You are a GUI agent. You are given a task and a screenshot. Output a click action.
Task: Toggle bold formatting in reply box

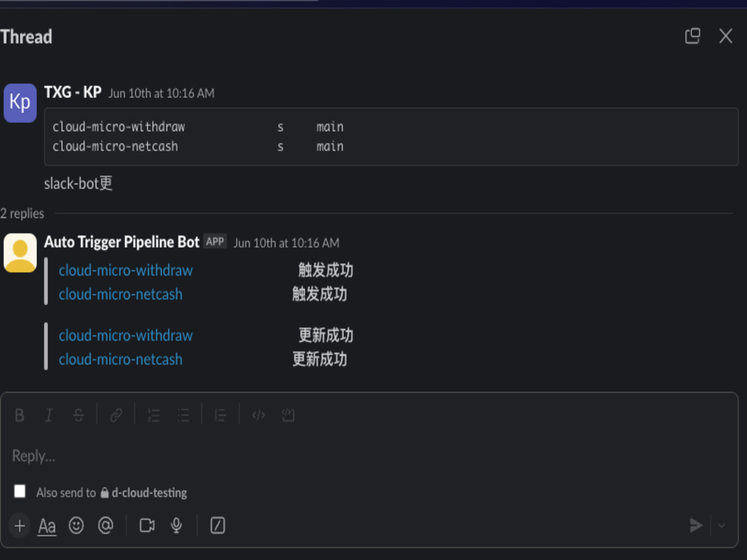pos(19,415)
